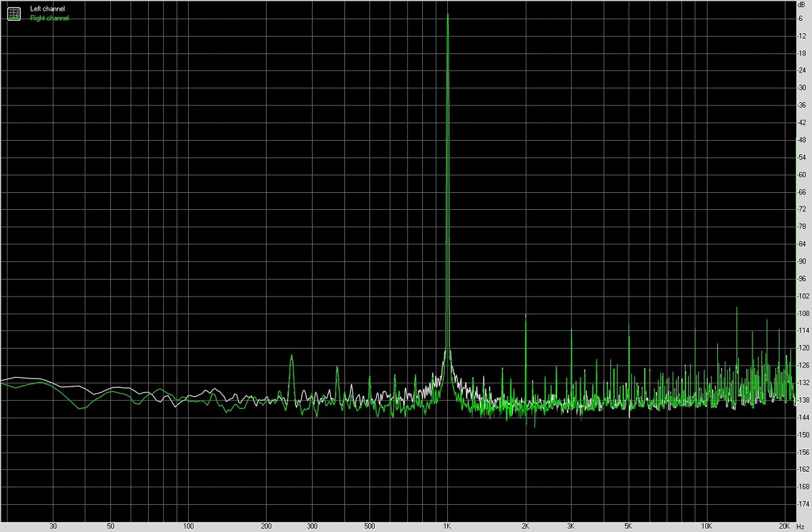Toggle the Left channel trace visibility
This screenshot has height=532, width=812.
click(47, 8)
